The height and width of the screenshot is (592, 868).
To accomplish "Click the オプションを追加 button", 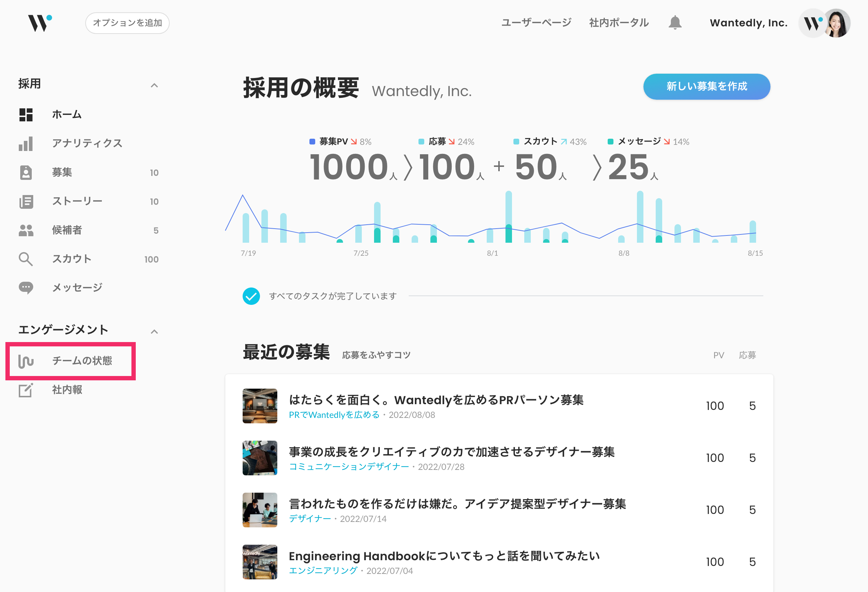I will pos(127,23).
